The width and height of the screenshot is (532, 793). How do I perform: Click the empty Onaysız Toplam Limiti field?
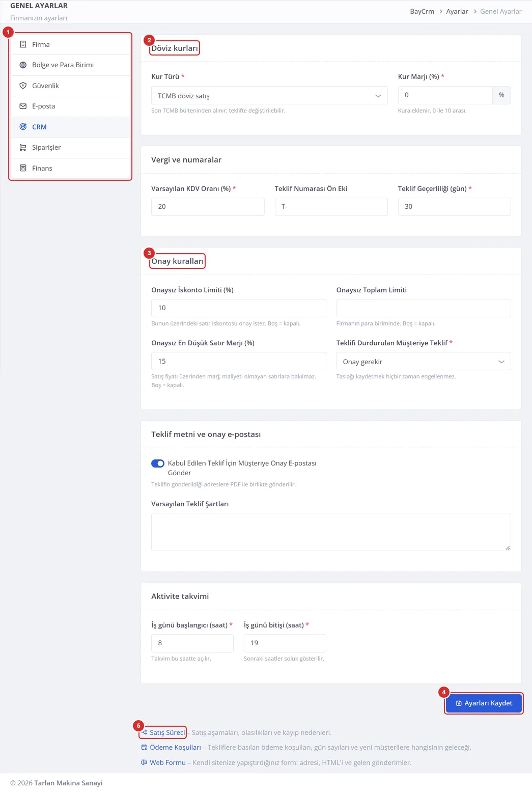[424, 308]
